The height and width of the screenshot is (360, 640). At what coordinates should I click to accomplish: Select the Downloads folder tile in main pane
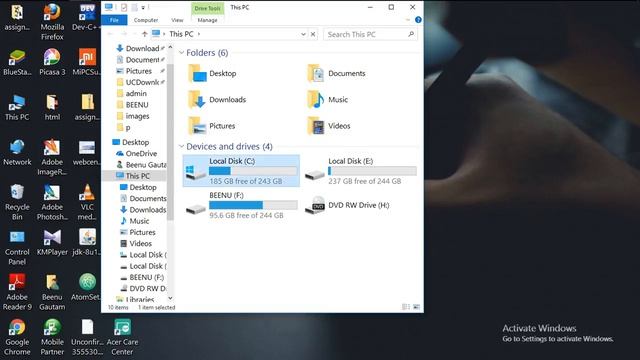(217, 100)
